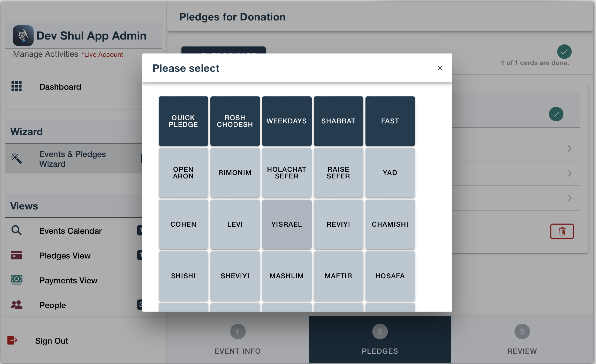
Task: Open the Dashboard grid icon
Action: tap(17, 86)
